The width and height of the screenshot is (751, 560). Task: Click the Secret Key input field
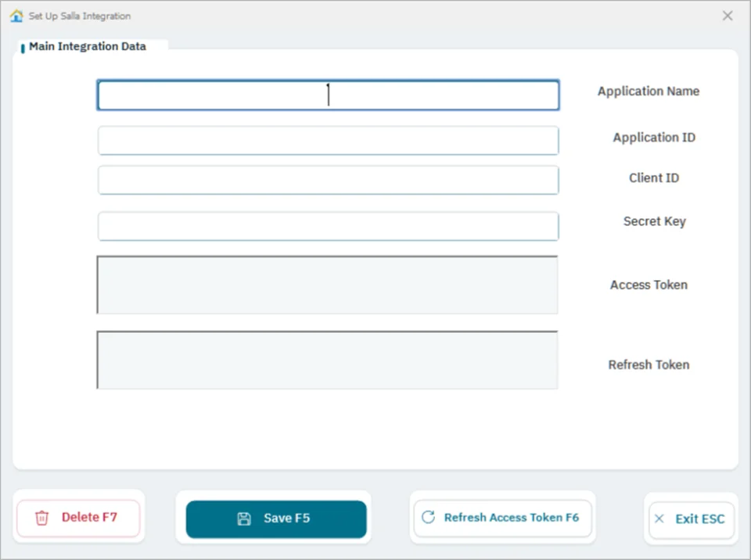tap(328, 226)
